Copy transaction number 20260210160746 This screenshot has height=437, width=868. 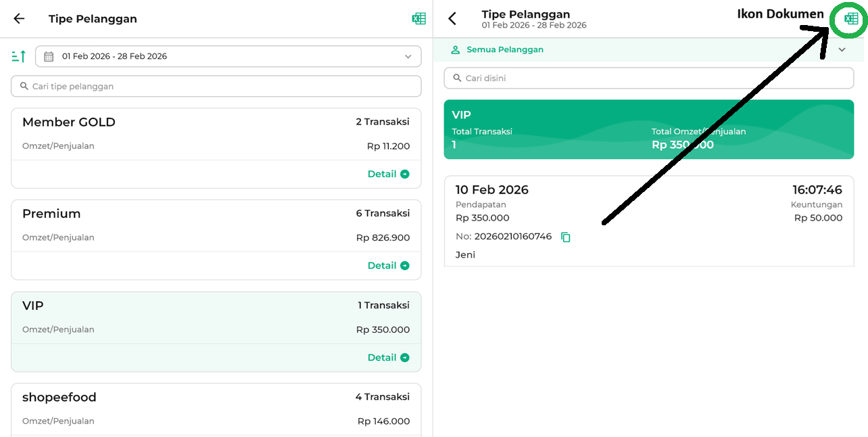566,237
